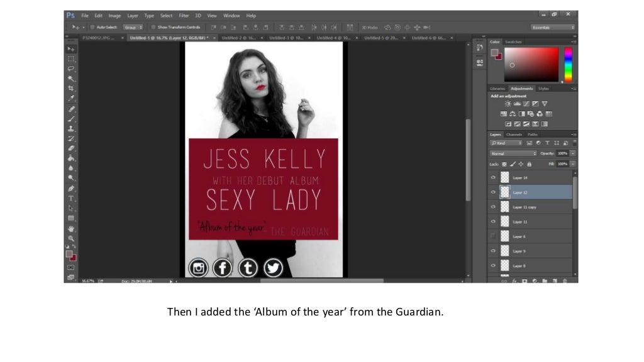The width and height of the screenshot is (644, 362).
Task: Select the Horizontal Type tool
Action: click(x=71, y=198)
